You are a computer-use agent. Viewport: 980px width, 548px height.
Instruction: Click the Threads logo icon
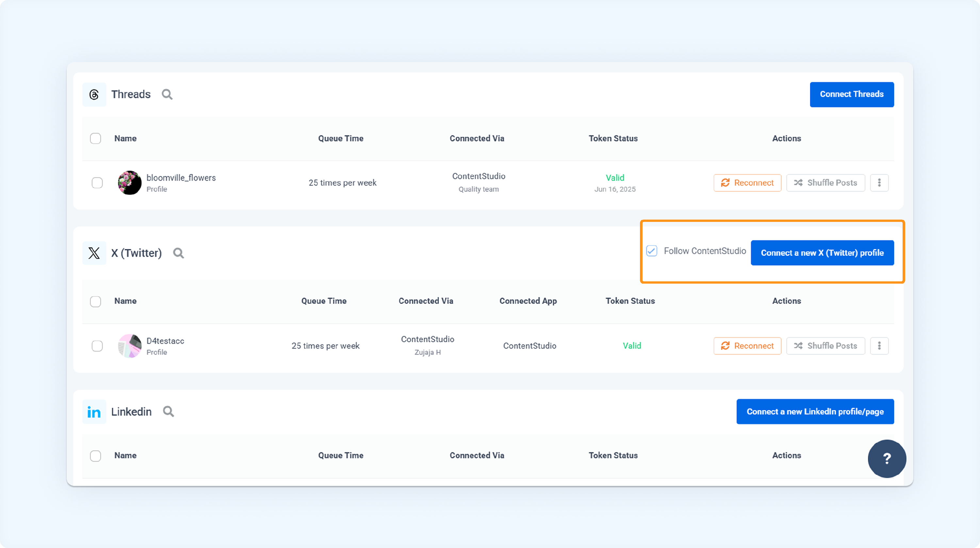[x=94, y=94]
